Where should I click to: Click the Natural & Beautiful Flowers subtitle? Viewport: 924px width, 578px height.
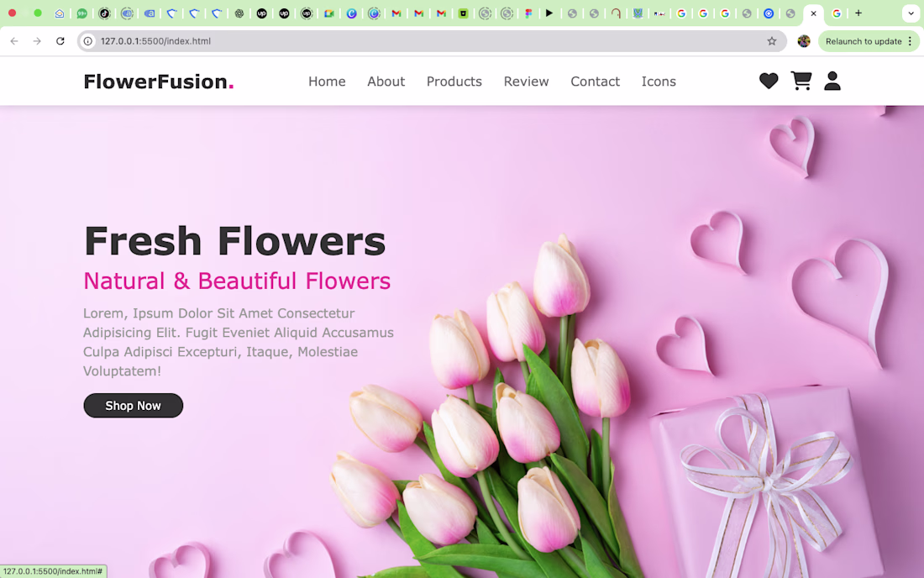(x=237, y=281)
